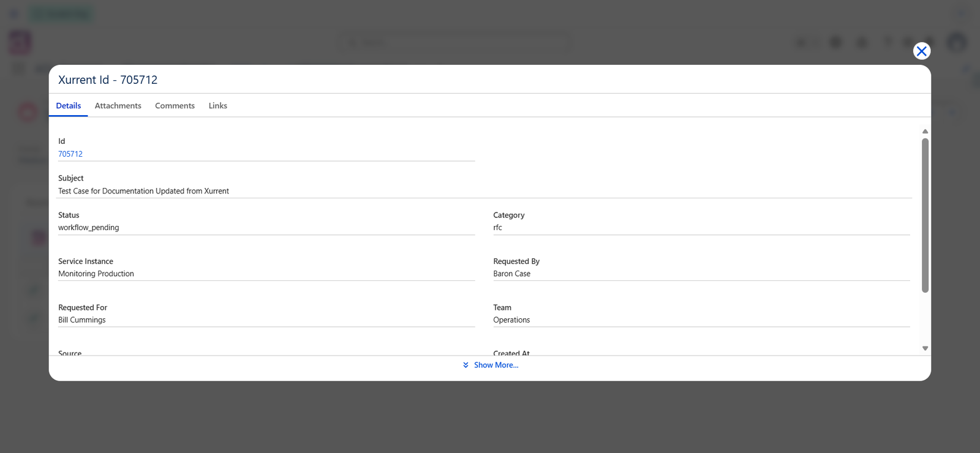
Task: Click the Status value workflow_pending
Action: coord(89,228)
